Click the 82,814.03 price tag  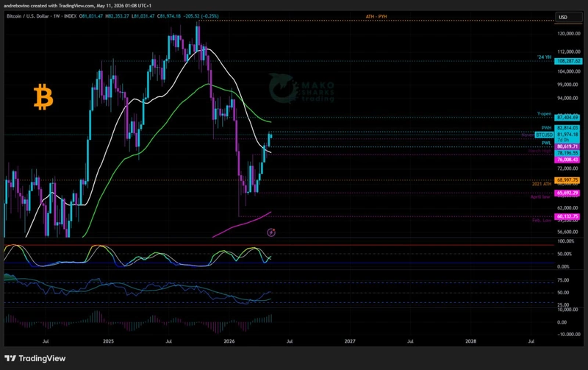coord(567,128)
